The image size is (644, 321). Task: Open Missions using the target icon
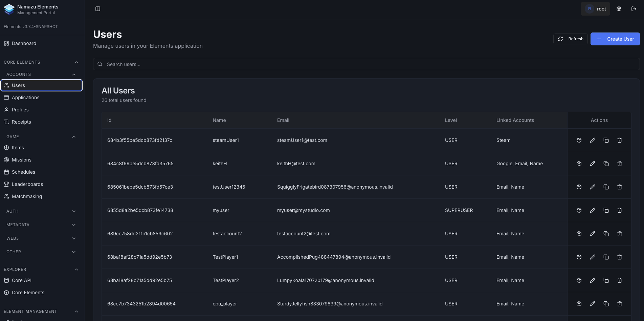[6, 159]
